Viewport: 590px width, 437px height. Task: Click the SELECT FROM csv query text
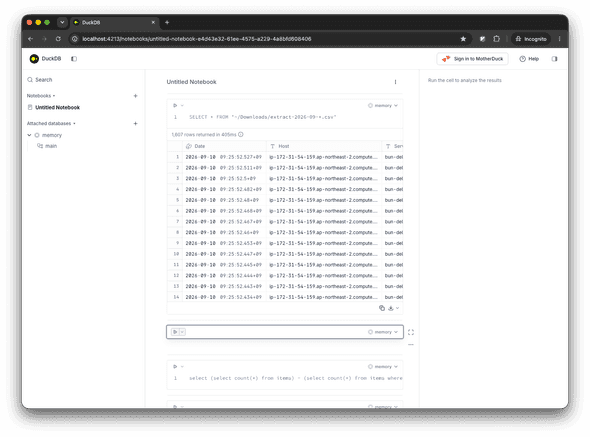[262, 117]
